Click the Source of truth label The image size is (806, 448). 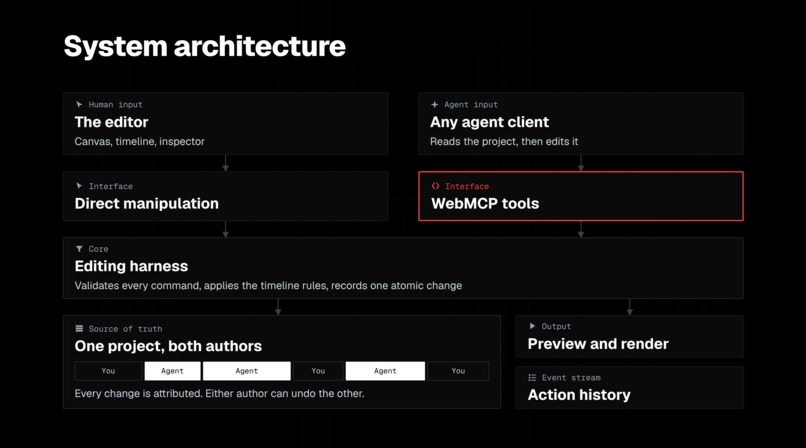[x=125, y=329]
